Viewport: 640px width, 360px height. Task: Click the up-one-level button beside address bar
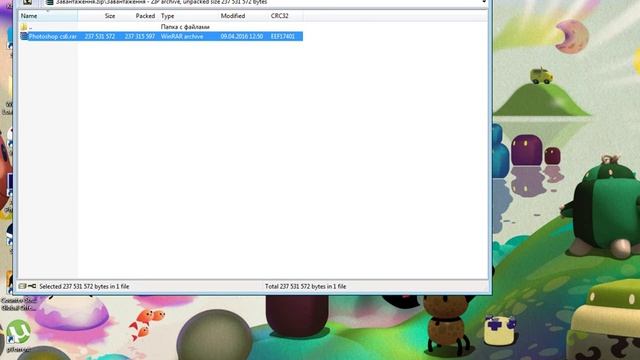27,2
